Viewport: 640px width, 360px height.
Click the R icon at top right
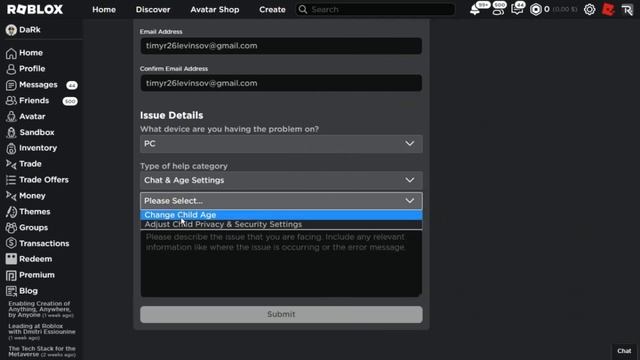627,10
